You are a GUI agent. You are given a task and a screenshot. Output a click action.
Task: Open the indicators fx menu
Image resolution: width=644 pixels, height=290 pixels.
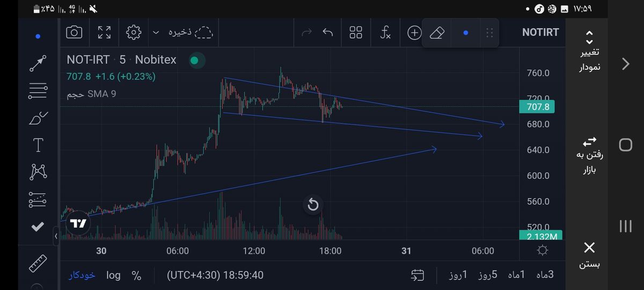[385, 33]
